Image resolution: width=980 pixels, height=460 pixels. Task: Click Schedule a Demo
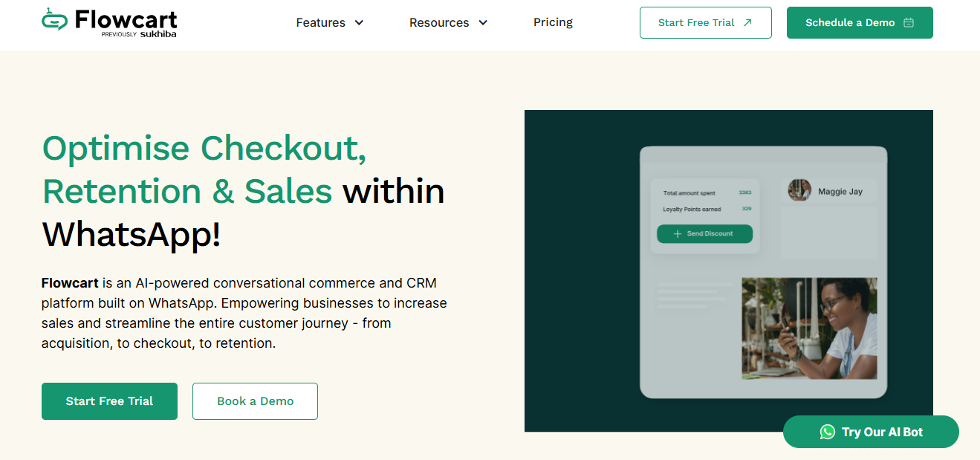point(859,22)
